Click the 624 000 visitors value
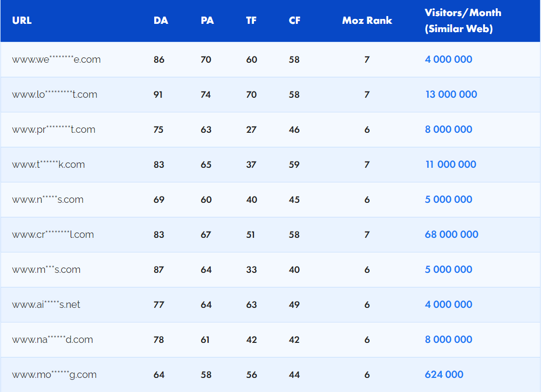Image resolution: width=541 pixels, height=392 pixels. [444, 374]
